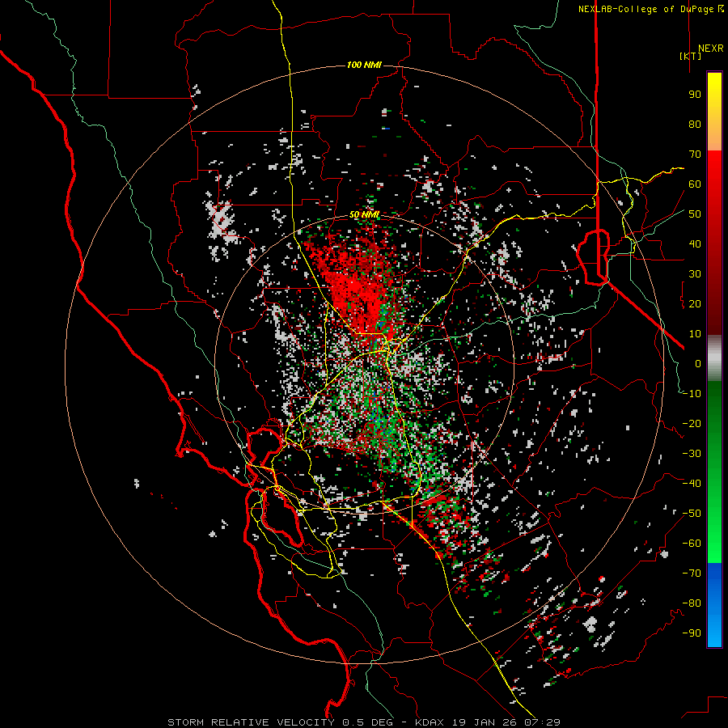This screenshot has width=728, height=728.
Task: Click the gray zero segment of velocity scale
Action: tap(714, 358)
